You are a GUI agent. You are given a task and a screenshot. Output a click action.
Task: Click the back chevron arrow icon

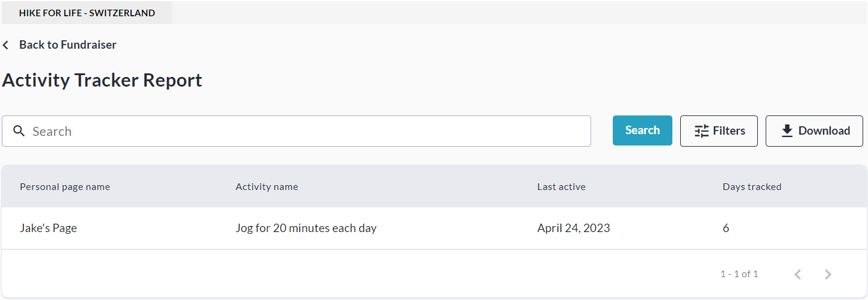pos(6,45)
